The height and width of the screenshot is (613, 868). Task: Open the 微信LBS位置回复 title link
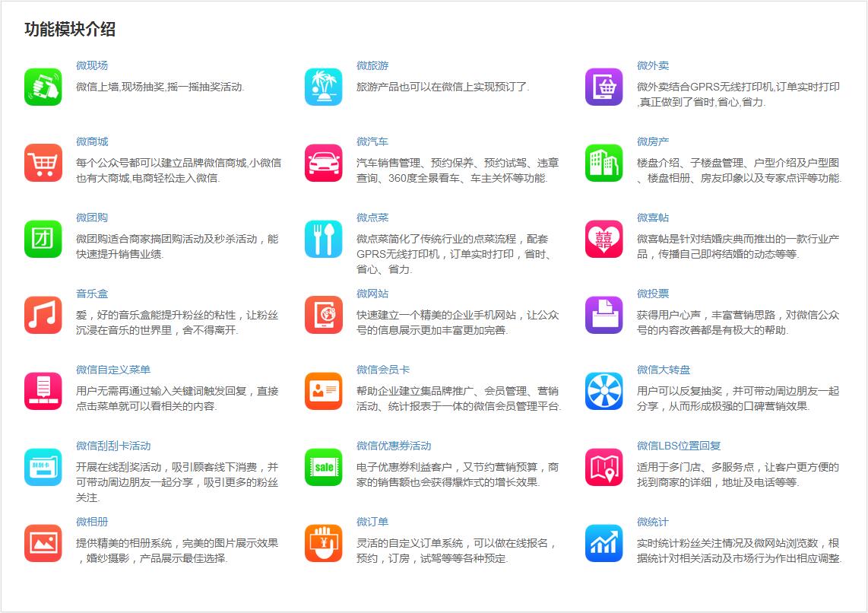point(679,446)
